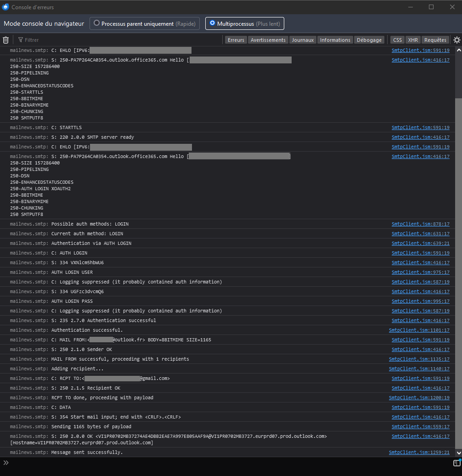Toggle Informations filter
The width and height of the screenshot is (462, 476).
(335, 40)
